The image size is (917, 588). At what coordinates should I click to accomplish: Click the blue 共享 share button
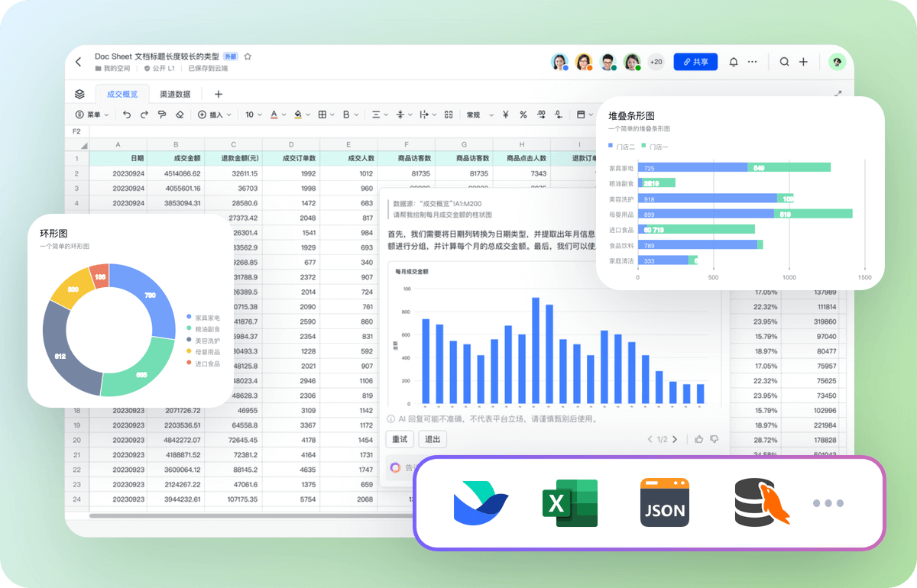click(x=695, y=62)
